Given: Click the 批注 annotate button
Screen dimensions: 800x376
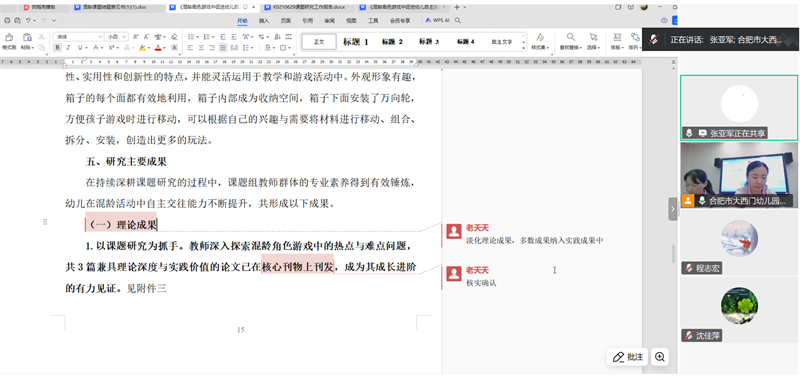Looking at the screenshot, I should pyautogui.click(x=628, y=357).
